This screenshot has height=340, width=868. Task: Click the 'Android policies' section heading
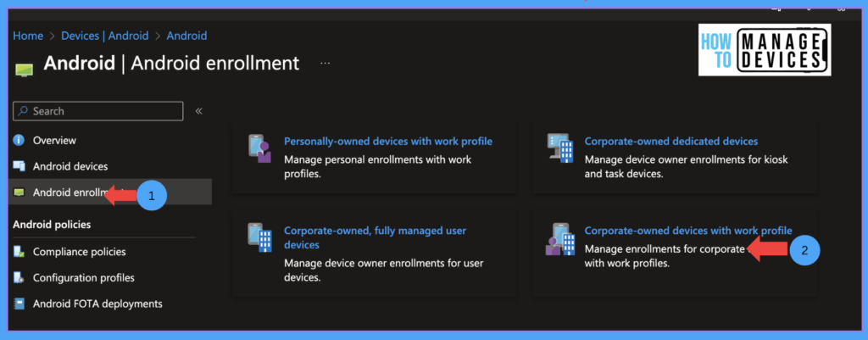[x=52, y=225]
